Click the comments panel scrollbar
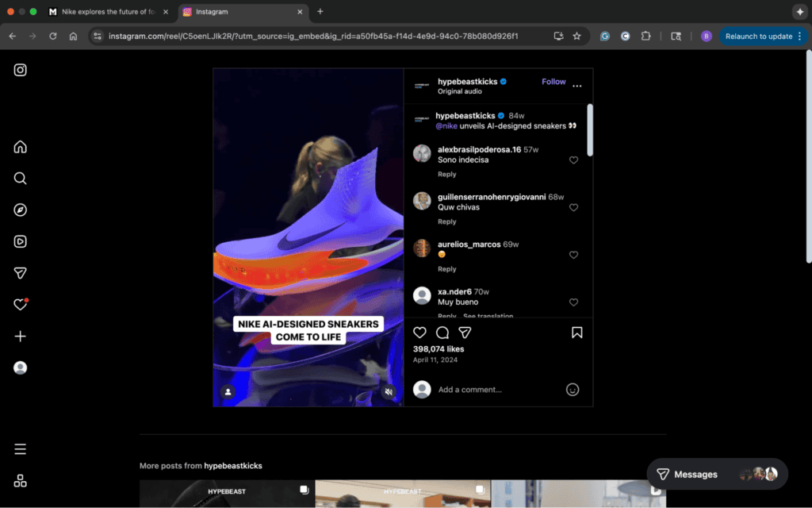The width and height of the screenshot is (812, 508). tap(590, 129)
